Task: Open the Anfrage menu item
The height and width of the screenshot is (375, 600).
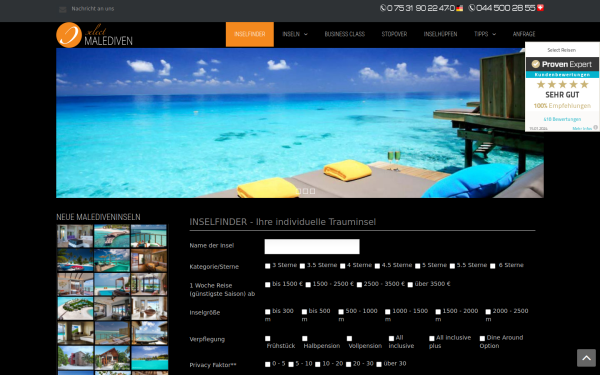Action: 524,34
